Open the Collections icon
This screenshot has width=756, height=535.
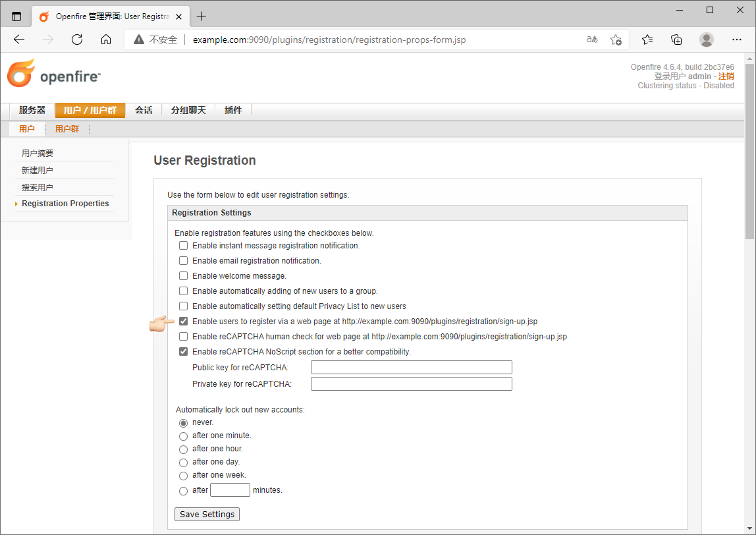pos(676,40)
